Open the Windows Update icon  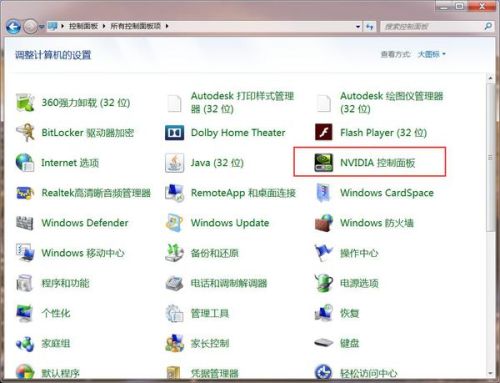point(174,223)
